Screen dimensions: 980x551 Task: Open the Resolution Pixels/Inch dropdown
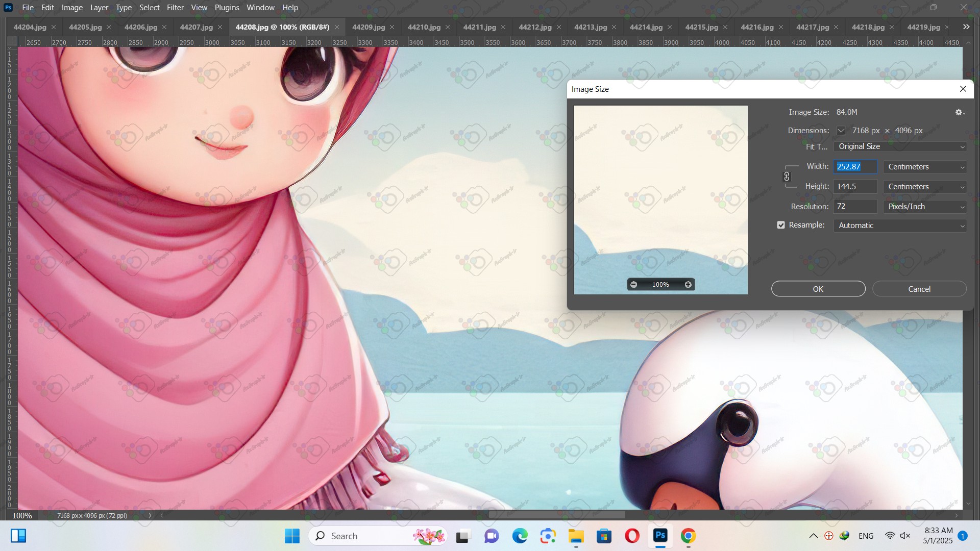[x=925, y=207]
